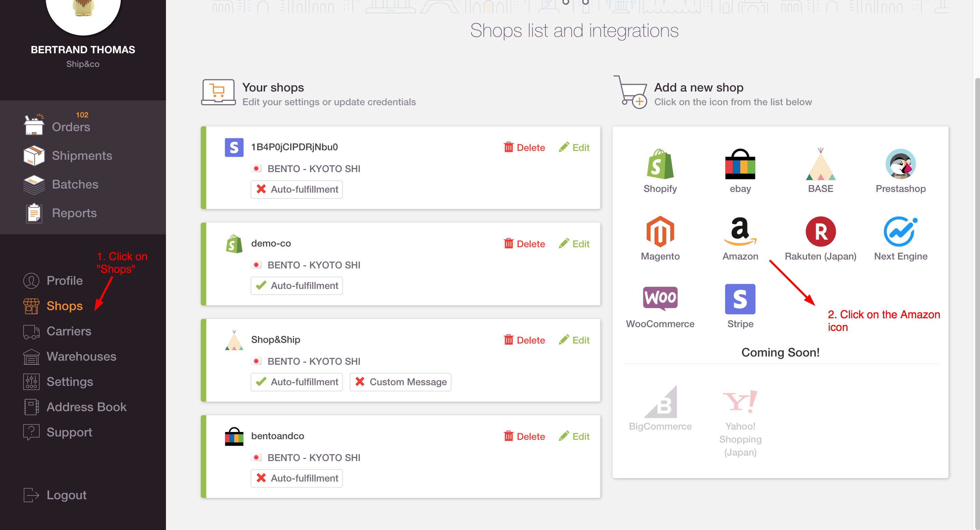Pick the Next Engine icon
The width and height of the screenshot is (980, 530).
[x=900, y=232]
